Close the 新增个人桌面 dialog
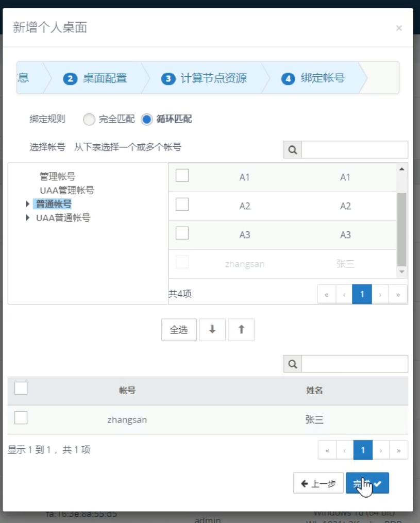The height and width of the screenshot is (523, 420). coord(399,28)
